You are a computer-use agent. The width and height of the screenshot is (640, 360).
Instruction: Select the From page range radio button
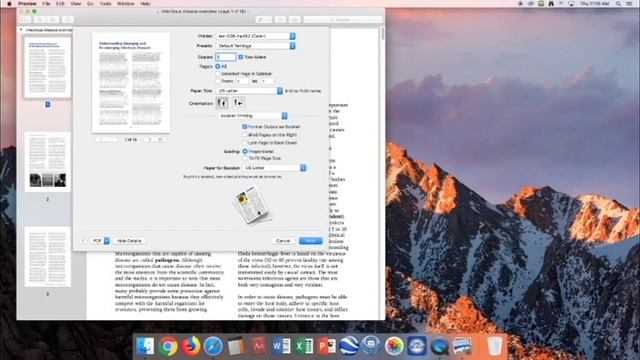(218, 81)
